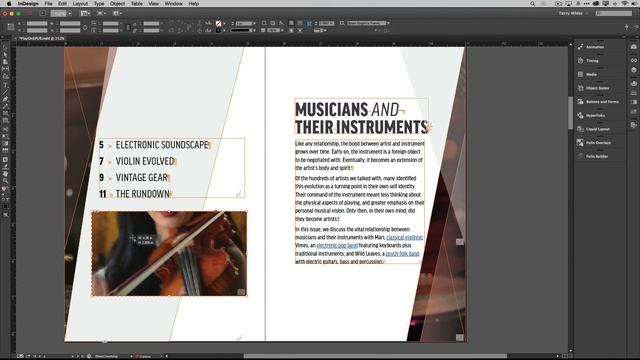Image resolution: width=640 pixels, height=360 pixels.
Task: Select the Selection tool in the toolbox
Action: click(x=5, y=47)
